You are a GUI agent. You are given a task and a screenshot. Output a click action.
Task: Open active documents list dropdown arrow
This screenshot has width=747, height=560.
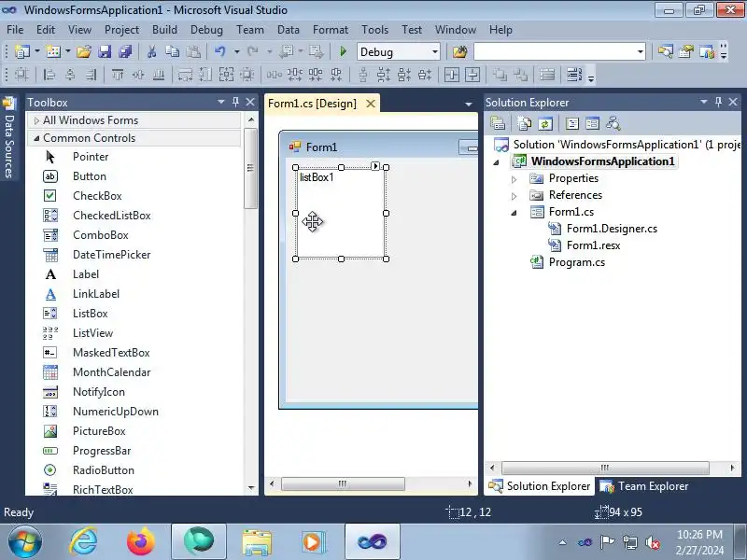[x=469, y=104]
